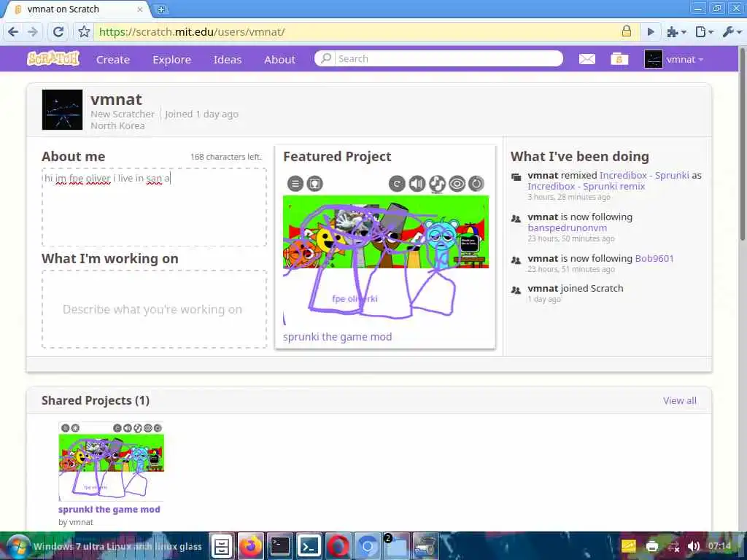Click the featured project circular arrow icon
This screenshot has width=747, height=560.
point(476,183)
